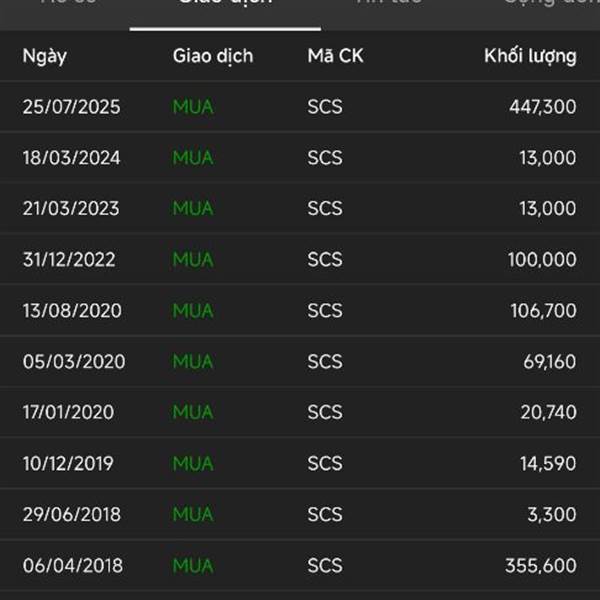The width and height of the screenshot is (600, 600).
Task: Tap the 17/01/2020 transaction row
Action: pos(300,412)
